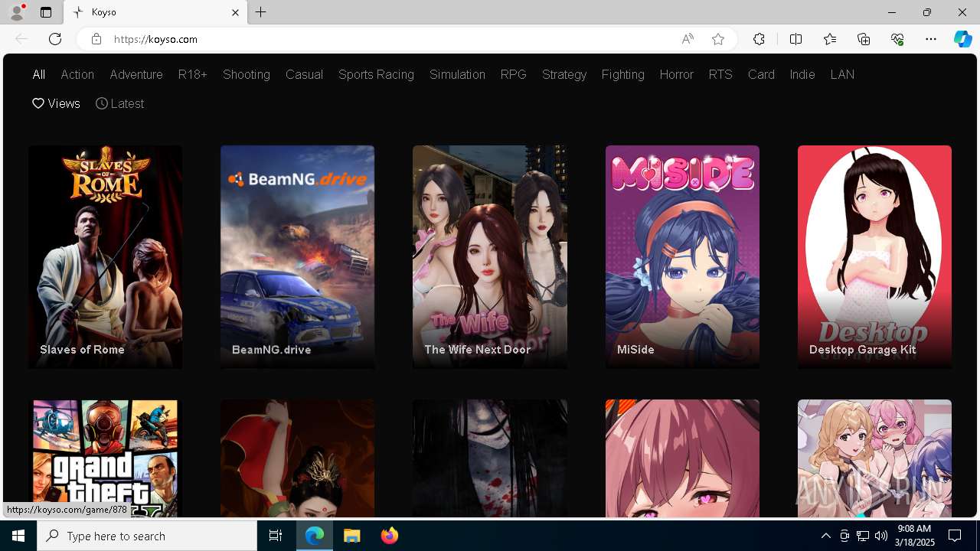
Task: Open taskbar clock and date
Action: coord(916,536)
